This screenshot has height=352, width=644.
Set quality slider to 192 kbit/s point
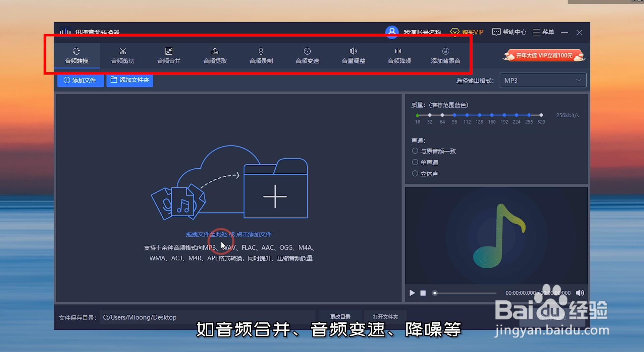point(504,115)
